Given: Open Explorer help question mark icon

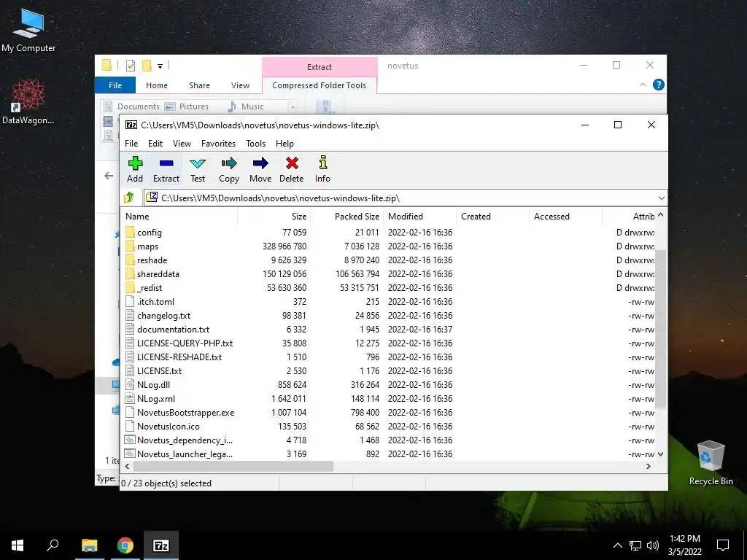Looking at the screenshot, I should tap(659, 85).
